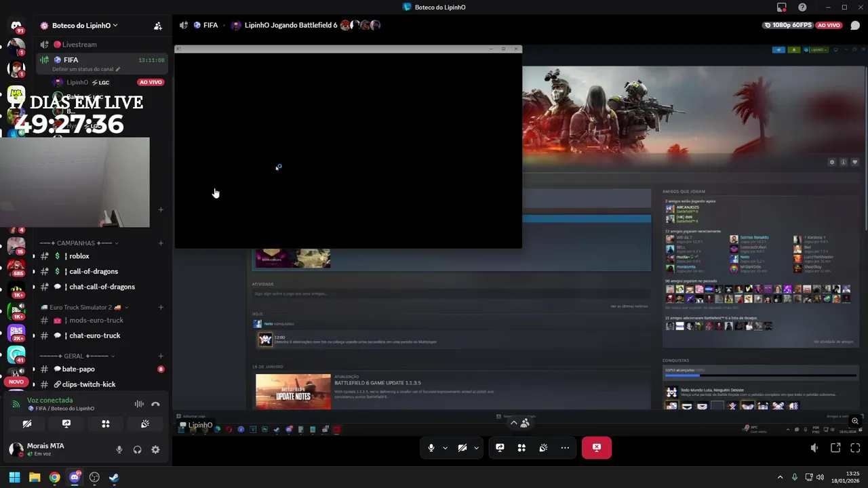Click the AO VIVO badge next to LipinhO
The width and height of the screenshot is (868, 488).
coord(151,82)
